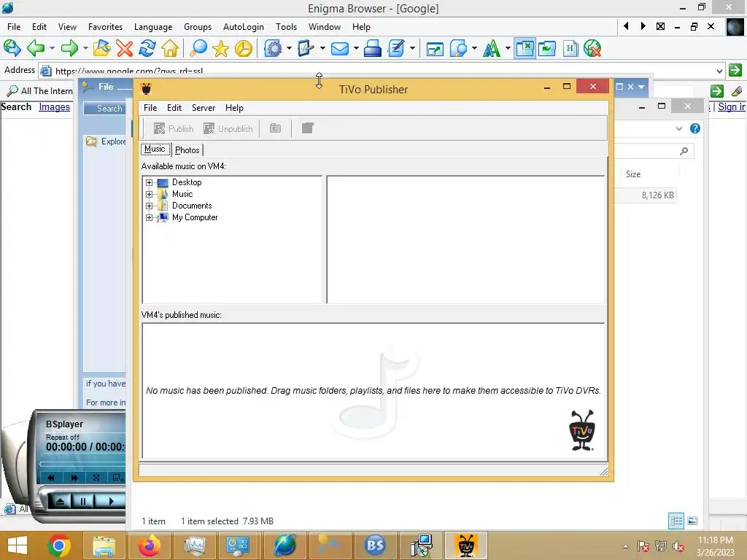This screenshot has width=747, height=560.
Task: Click the eject button in BSplayer
Action: [x=60, y=501]
